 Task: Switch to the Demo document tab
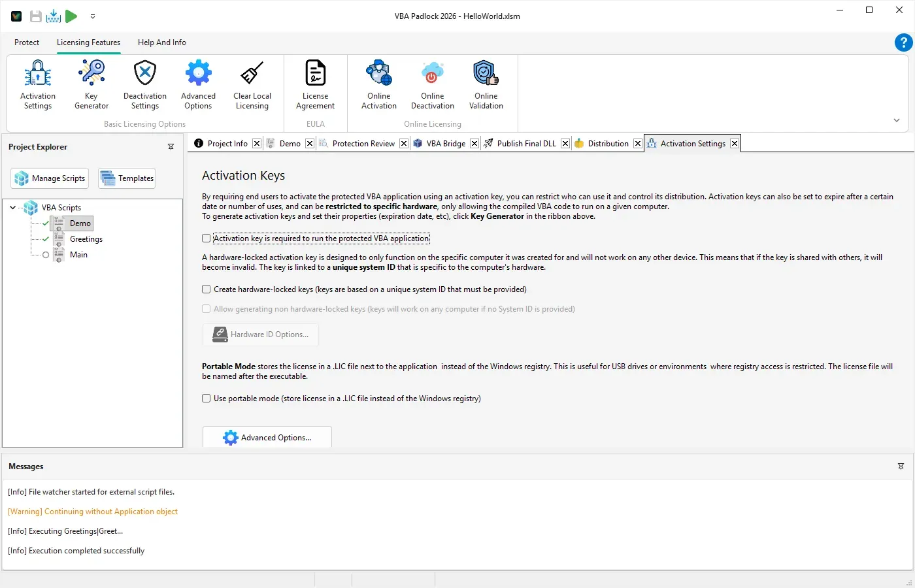(x=290, y=144)
